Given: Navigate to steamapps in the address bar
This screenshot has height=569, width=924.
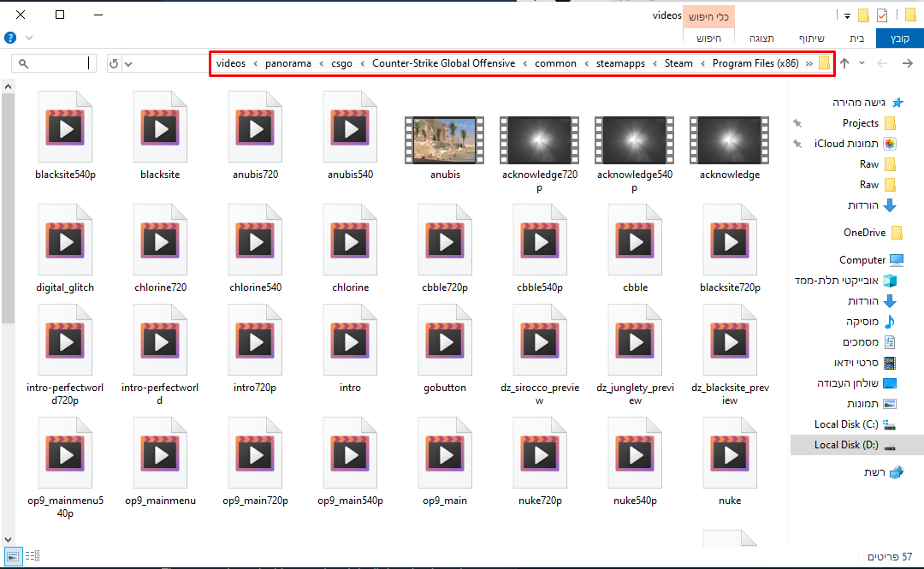Looking at the screenshot, I should tap(620, 63).
